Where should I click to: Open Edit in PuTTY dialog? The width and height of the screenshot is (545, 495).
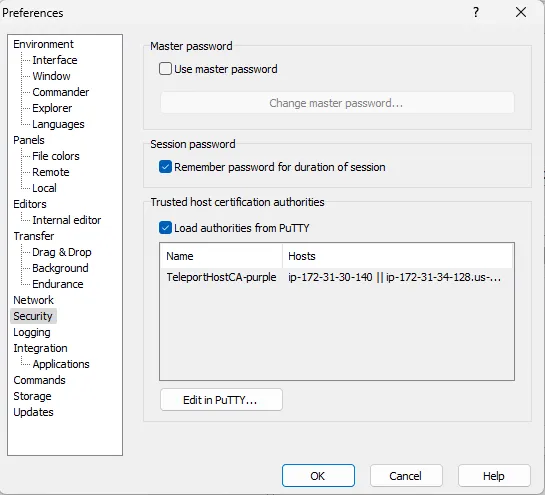coord(221,400)
